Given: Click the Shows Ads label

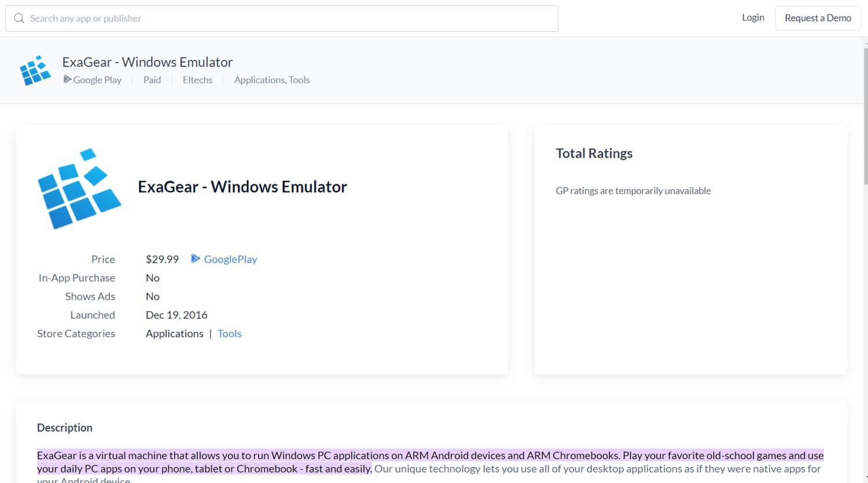Looking at the screenshot, I should click(x=90, y=296).
